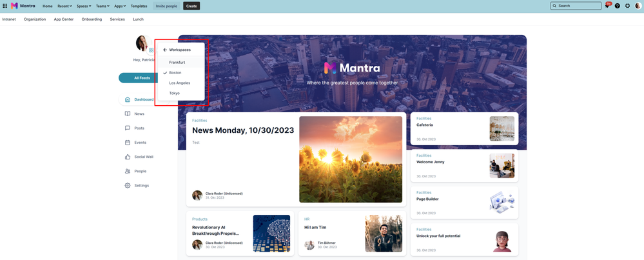
Task: Click Clara Roder name under Revolutionary AI
Action: point(224,243)
